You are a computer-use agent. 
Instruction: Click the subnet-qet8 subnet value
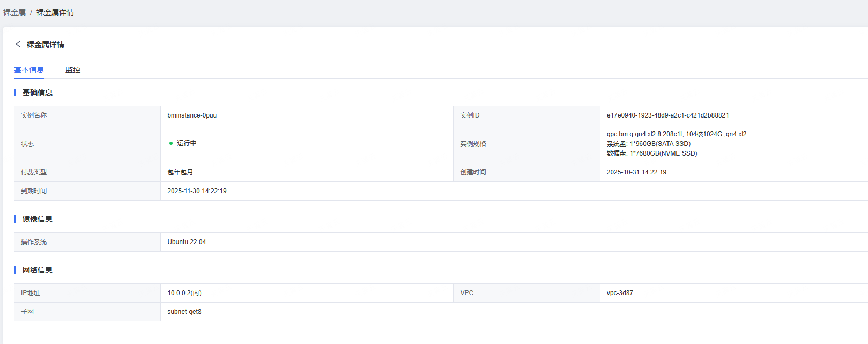(184, 312)
